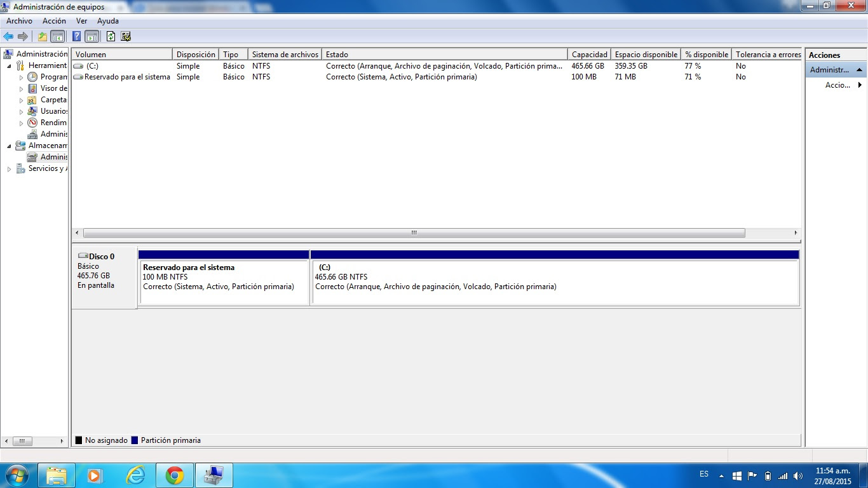Sort by Sistema de archivos column header
Screen dimensions: 868x488
tap(285, 55)
